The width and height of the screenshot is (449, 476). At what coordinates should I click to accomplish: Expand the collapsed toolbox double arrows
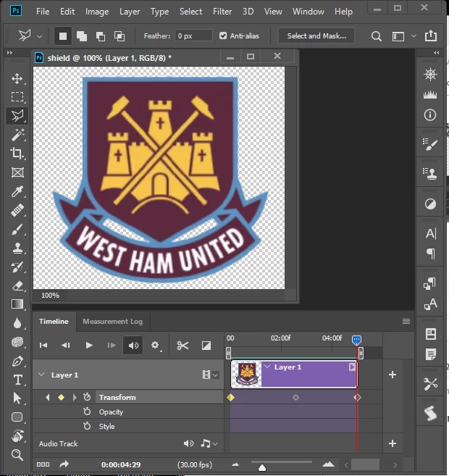click(x=9, y=52)
